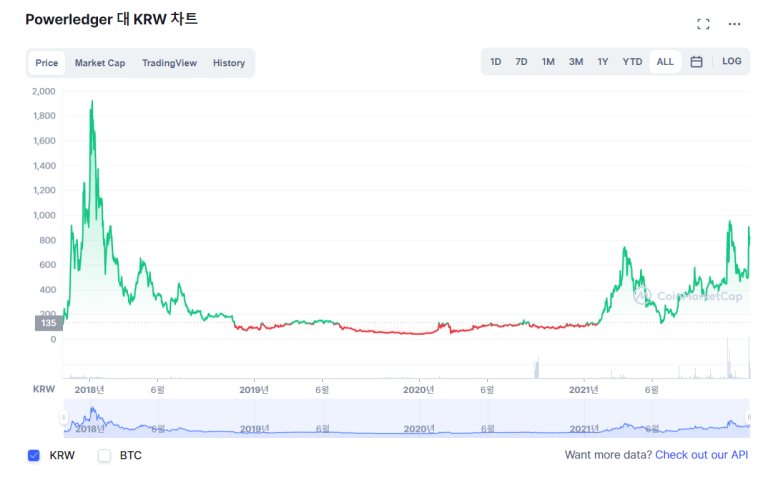Switch to the TradingView tab

pyautogui.click(x=169, y=63)
